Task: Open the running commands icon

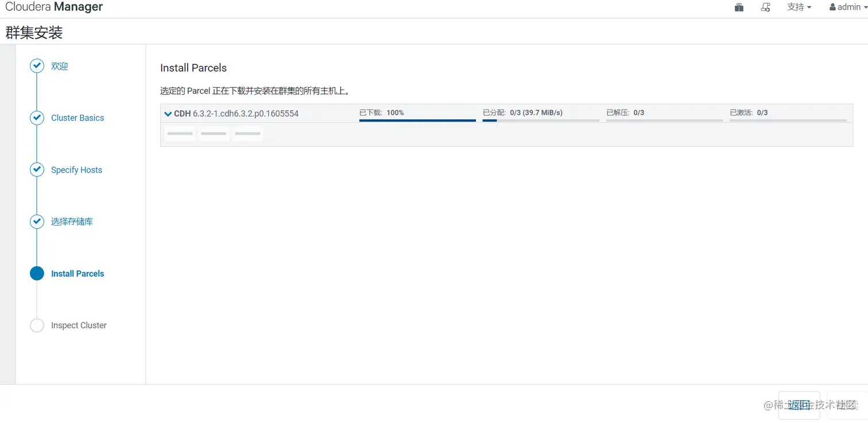Action: click(765, 7)
